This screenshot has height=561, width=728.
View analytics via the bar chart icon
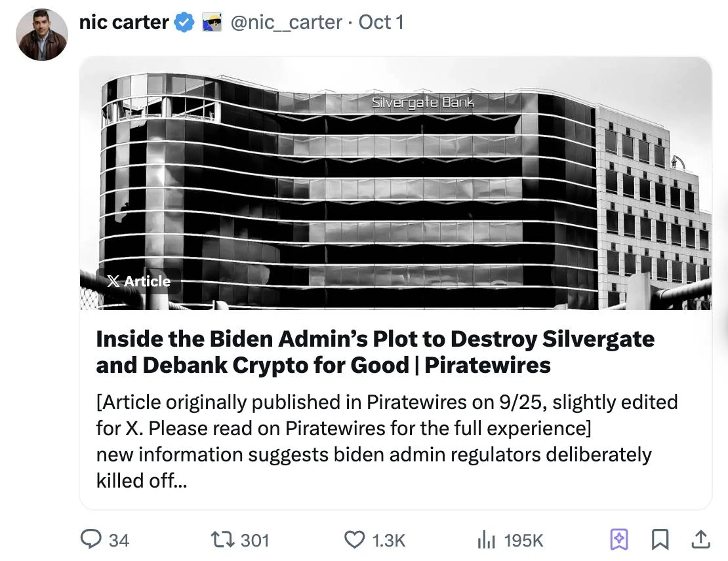pos(486,539)
